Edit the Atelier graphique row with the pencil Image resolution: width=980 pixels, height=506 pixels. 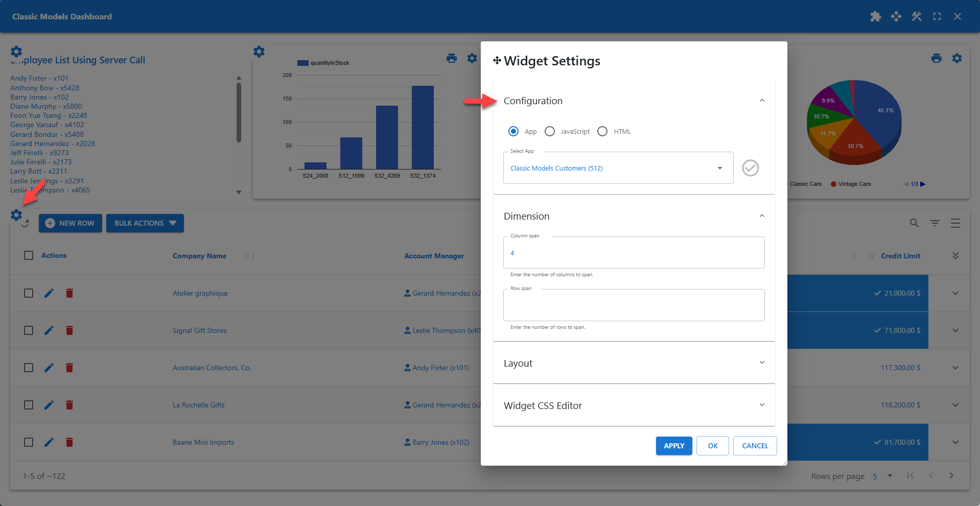49,293
